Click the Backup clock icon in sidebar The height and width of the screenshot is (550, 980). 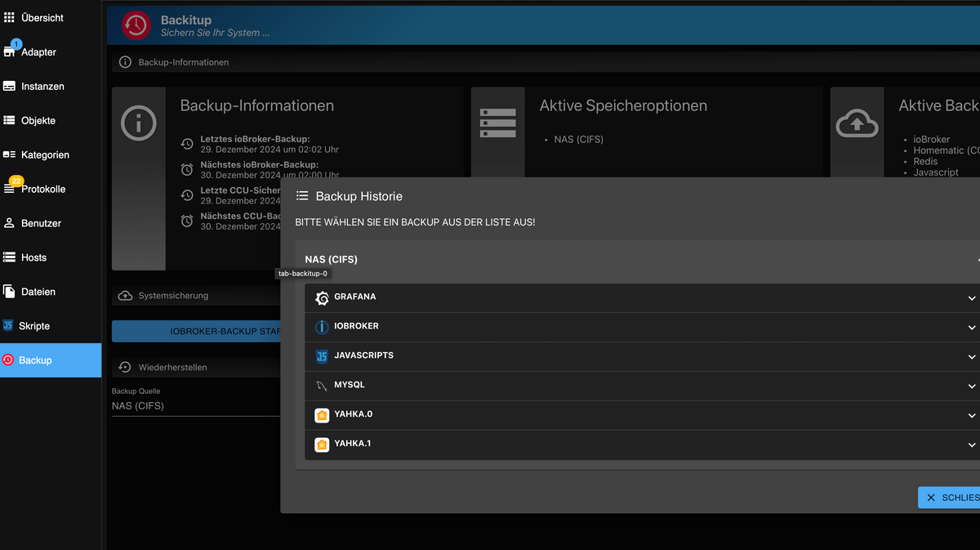[8, 360]
